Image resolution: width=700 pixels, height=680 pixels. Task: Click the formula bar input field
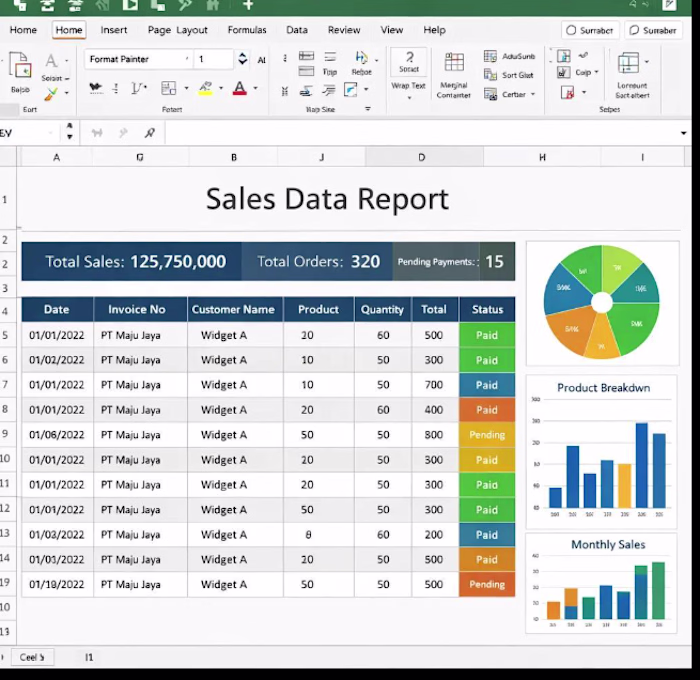pos(422,133)
